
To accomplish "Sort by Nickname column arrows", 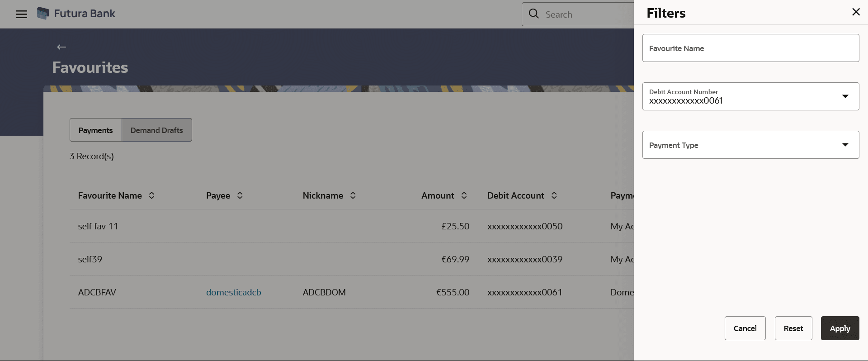I will 353,195.
